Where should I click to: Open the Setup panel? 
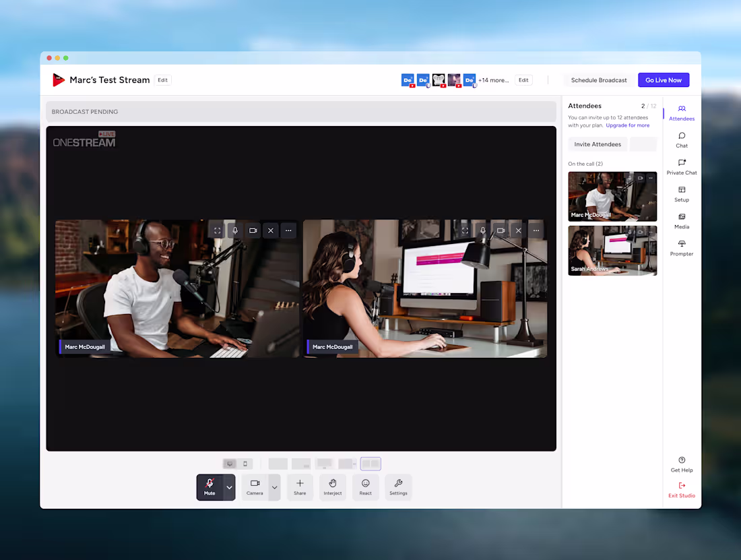681,194
